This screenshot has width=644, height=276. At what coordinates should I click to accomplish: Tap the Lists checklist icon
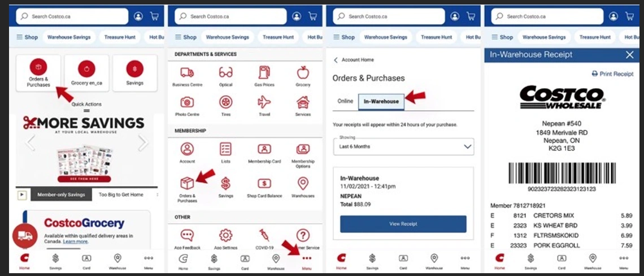click(x=225, y=149)
